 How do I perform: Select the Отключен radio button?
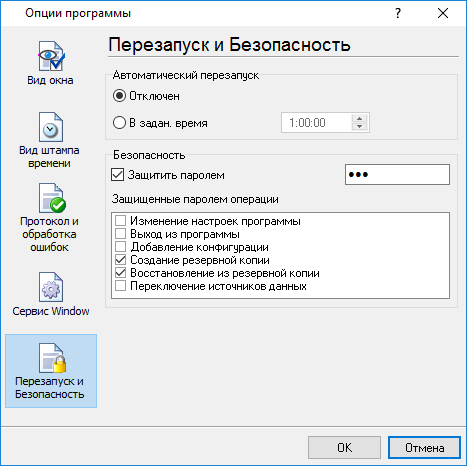click(119, 96)
